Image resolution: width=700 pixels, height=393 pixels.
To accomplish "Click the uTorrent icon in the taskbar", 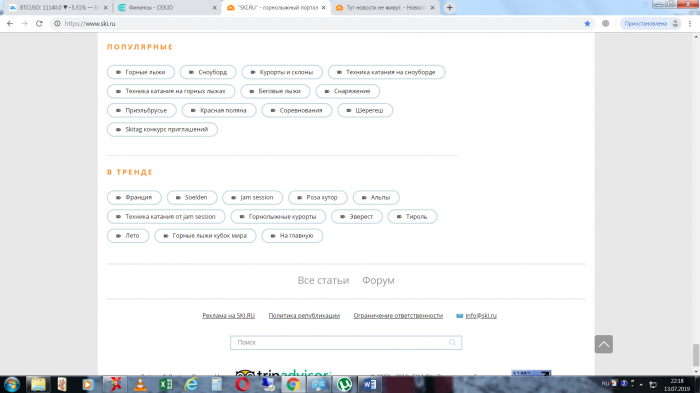I will pyautogui.click(x=344, y=384).
